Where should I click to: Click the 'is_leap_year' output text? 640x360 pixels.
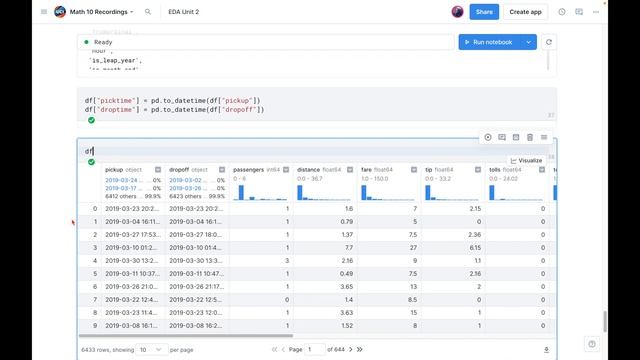pyautogui.click(x=116, y=60)
